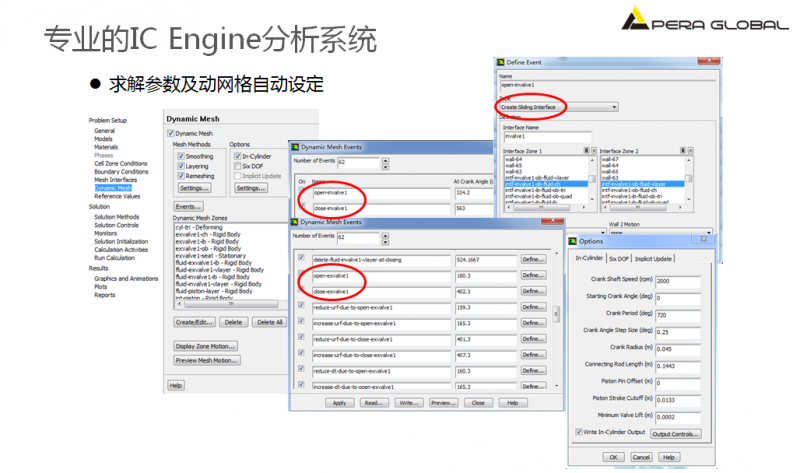The width and height of the screenshot is (800, 473).
Task: Open Run Calculation in the navigation tree
Action: 114,258
